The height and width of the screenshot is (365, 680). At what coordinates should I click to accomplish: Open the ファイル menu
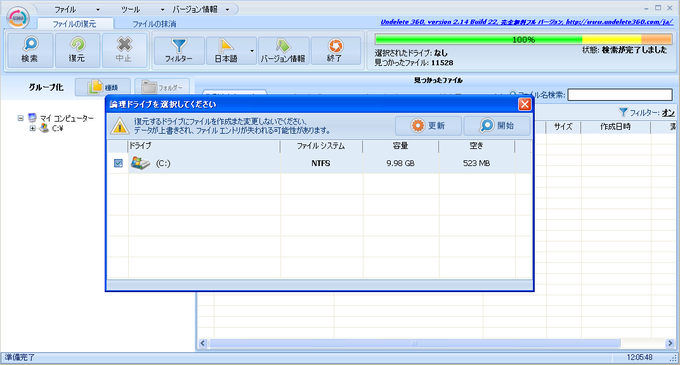click(65, 9)
